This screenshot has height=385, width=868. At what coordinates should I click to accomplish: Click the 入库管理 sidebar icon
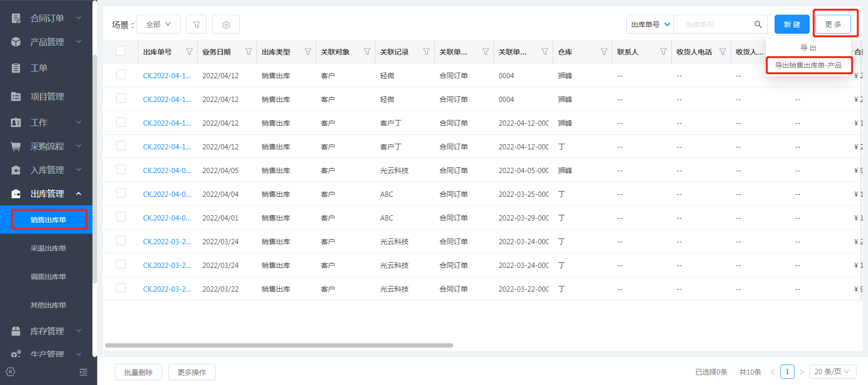16,170
